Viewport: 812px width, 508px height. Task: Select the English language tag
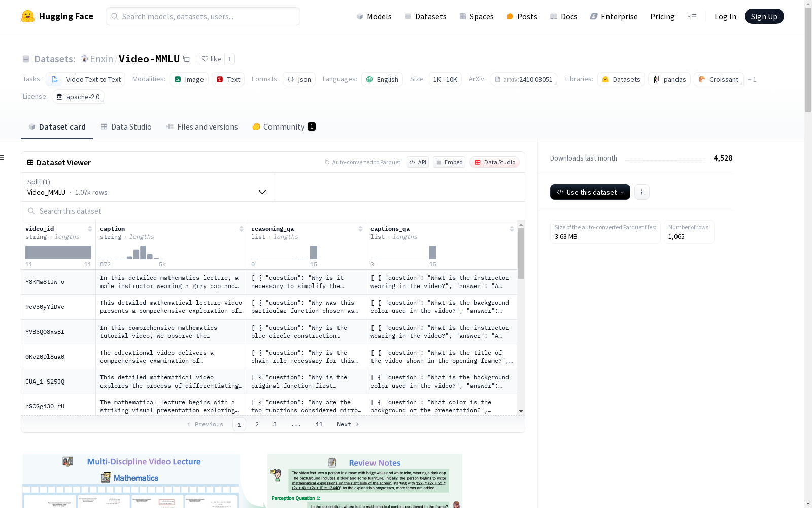[382, 79]
